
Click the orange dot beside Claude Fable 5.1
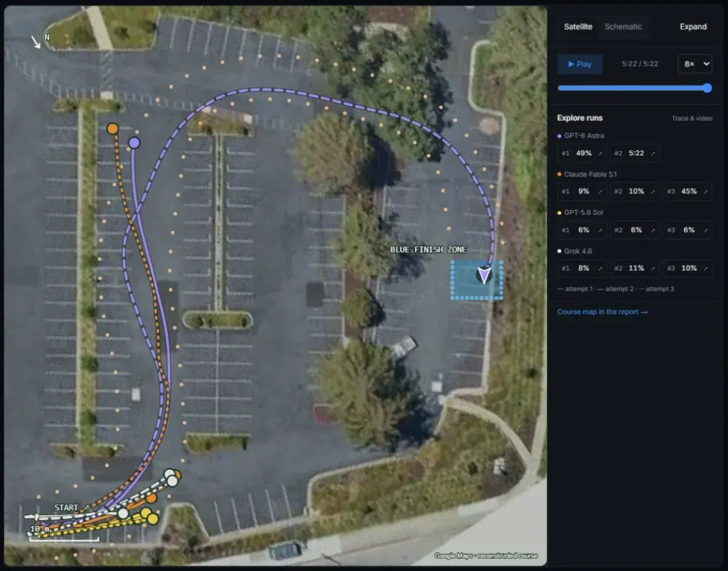pyautogui.click(x=559, y=174)
